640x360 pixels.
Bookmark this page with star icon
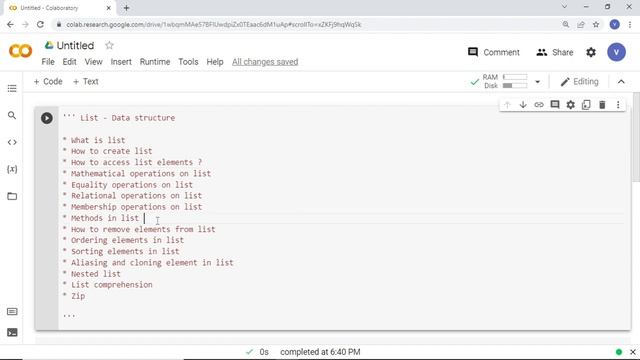(x=596, y=24)
